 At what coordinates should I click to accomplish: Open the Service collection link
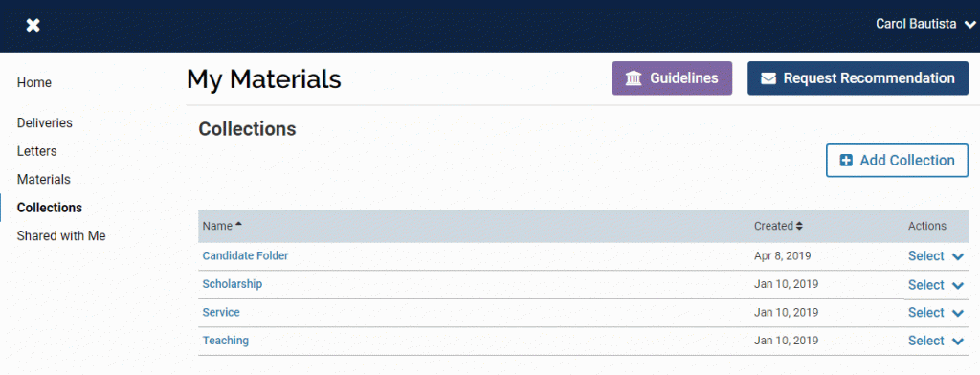[x=221, y=312]
